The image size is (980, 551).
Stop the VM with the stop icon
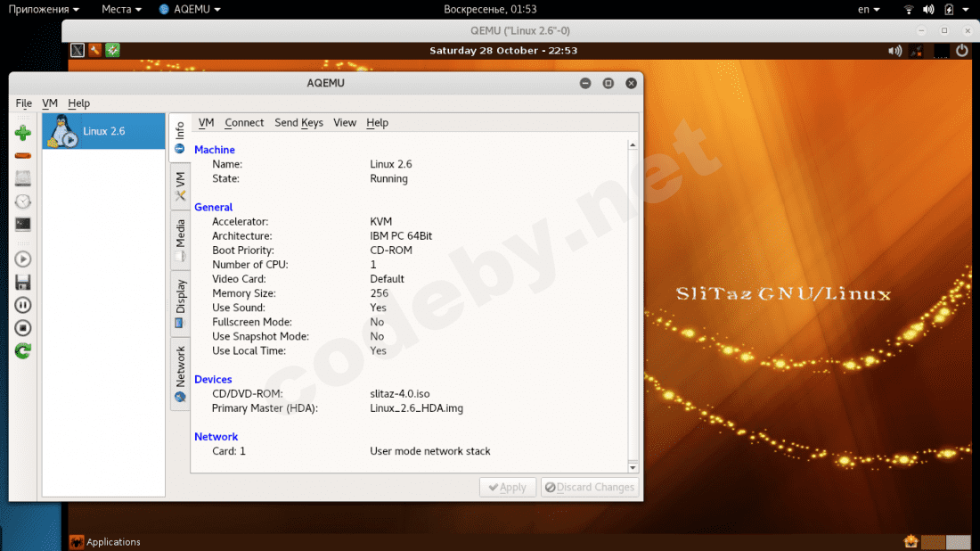[x=23, y=328]
